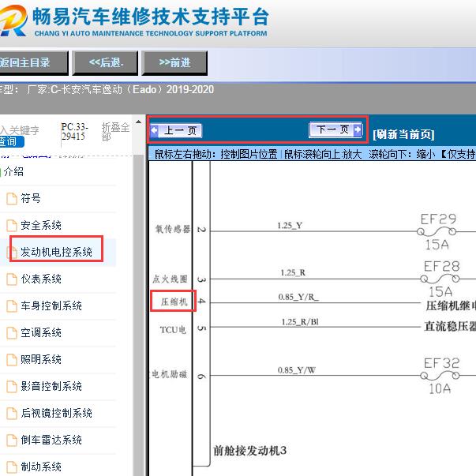Click the EF29 fuse symbol in diagram
The image size is (476, 476).
437,231
